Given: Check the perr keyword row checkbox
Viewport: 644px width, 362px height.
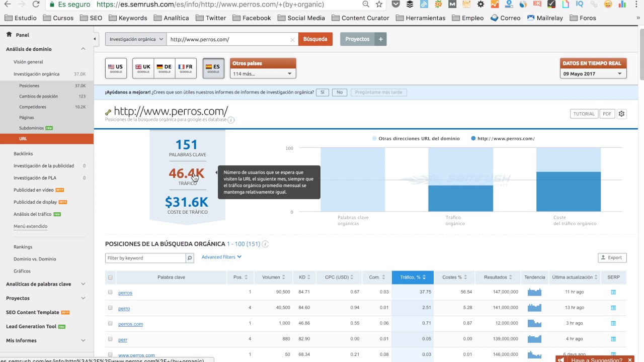Looking at the screenshot, I should coord(110,339).
